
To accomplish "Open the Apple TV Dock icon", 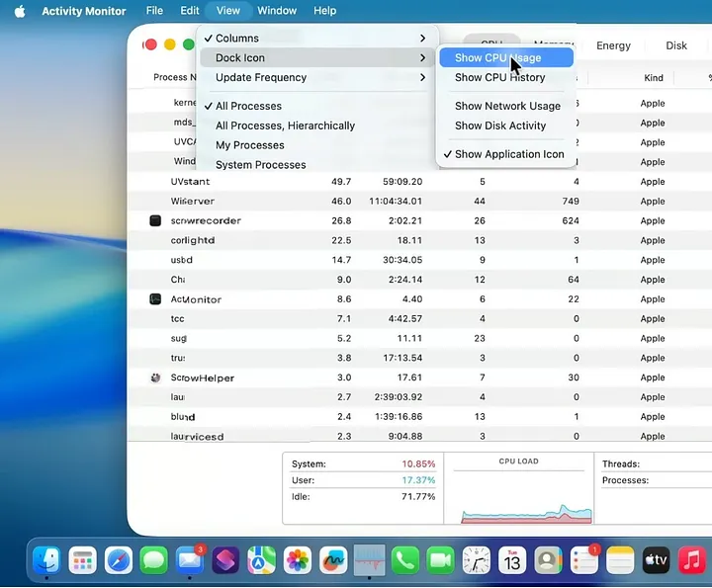I will coord(656,561).
